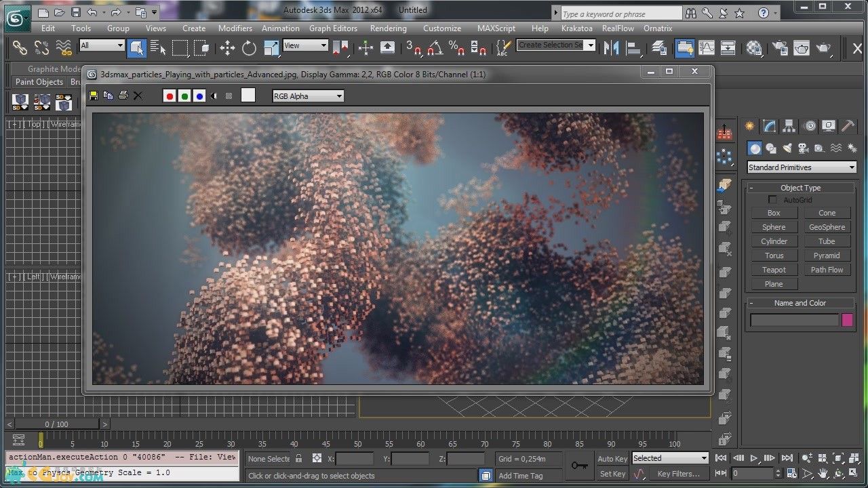Open the Rendering menu
The image size is (868, 488).
(x=388, y=28)
